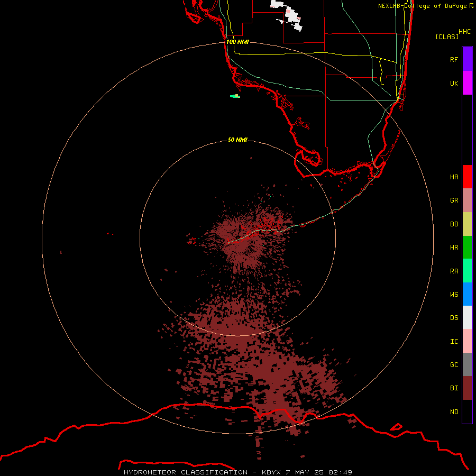
Task: Click the HHC product label
Action: tap(464, 32)
